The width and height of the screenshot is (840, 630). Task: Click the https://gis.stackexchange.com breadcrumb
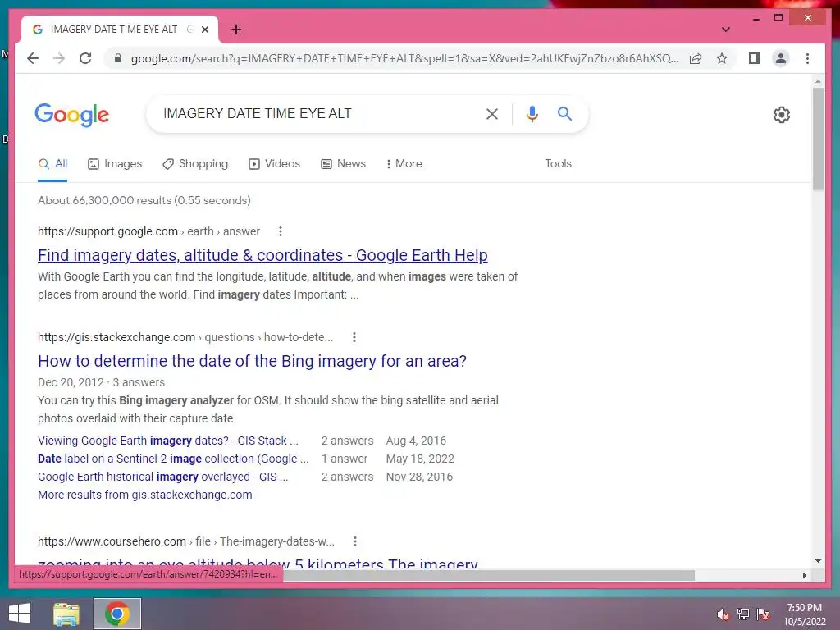pos(185,337)
